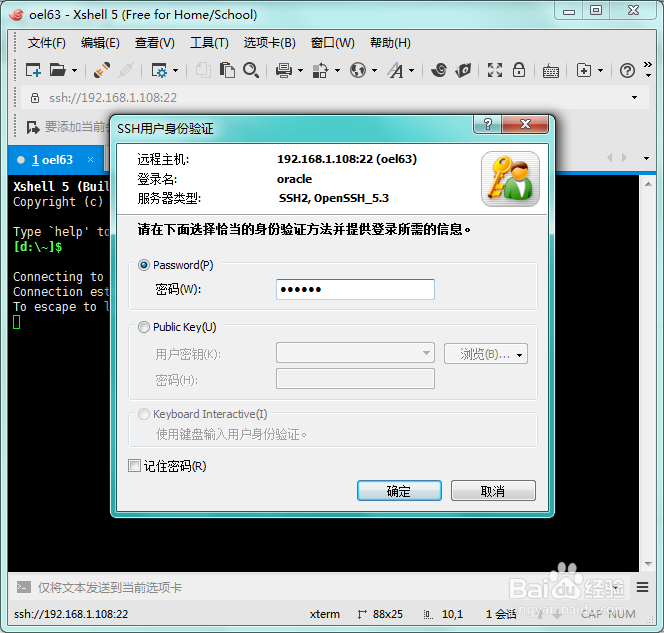Click the Paste clipboard icon
This screenshot has height=633, width=664.
(227, 70)
